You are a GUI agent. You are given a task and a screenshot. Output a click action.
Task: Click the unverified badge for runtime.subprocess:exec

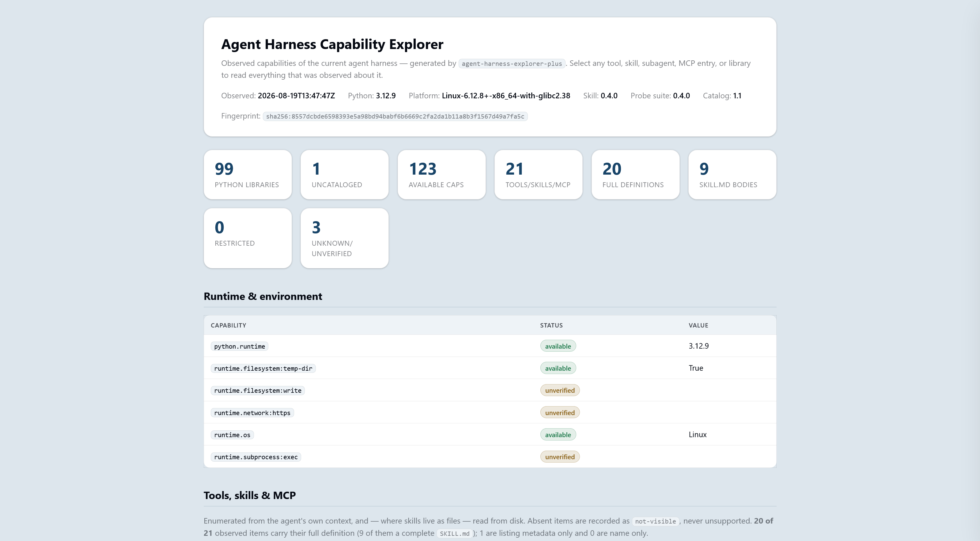coord(560,457)
